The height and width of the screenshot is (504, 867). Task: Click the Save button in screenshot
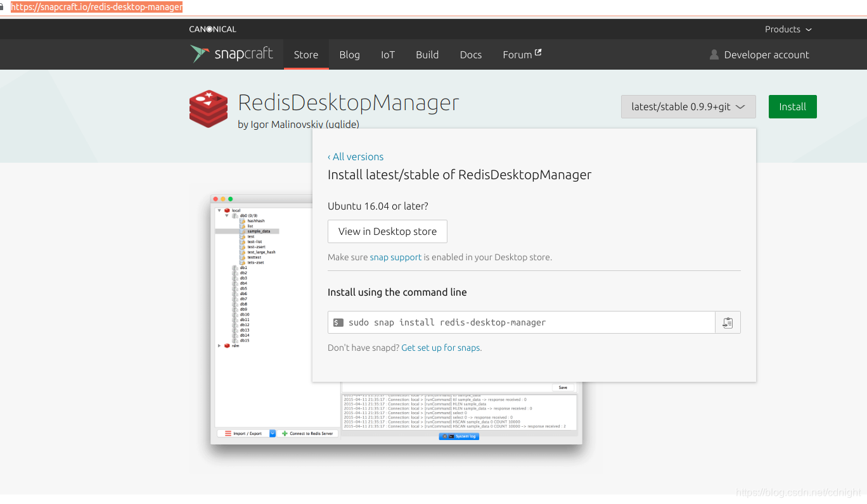(563, 387)
